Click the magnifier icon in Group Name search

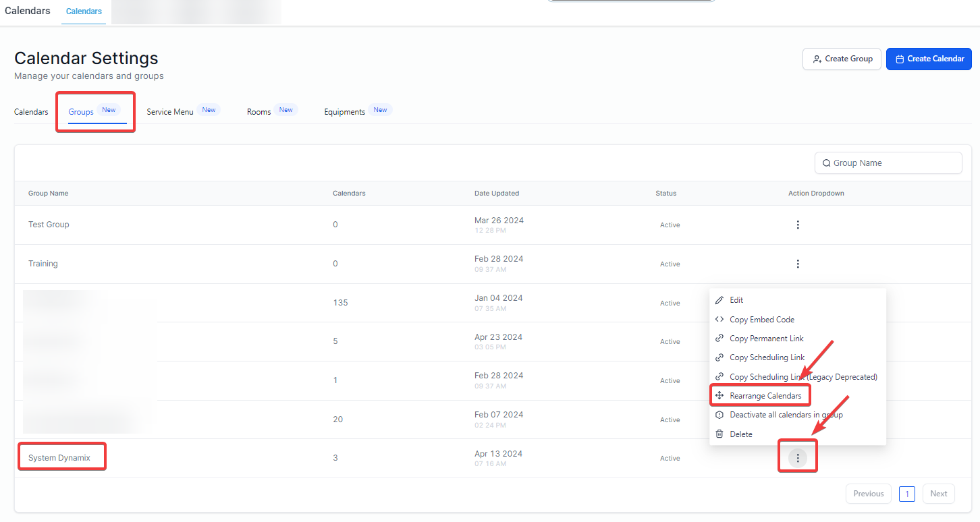point(827,163)
